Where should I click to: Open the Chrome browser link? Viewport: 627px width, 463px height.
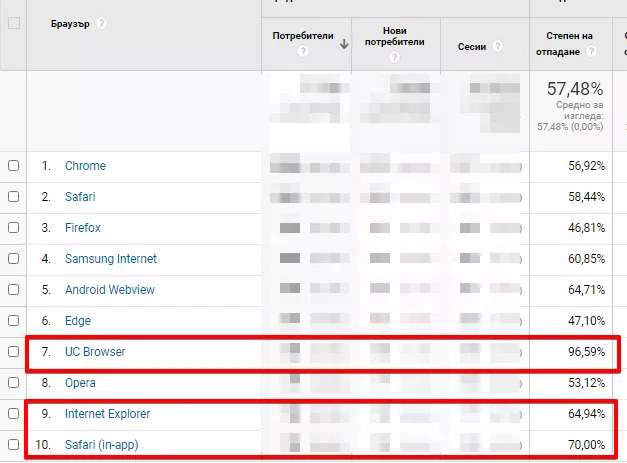point(85,166)
